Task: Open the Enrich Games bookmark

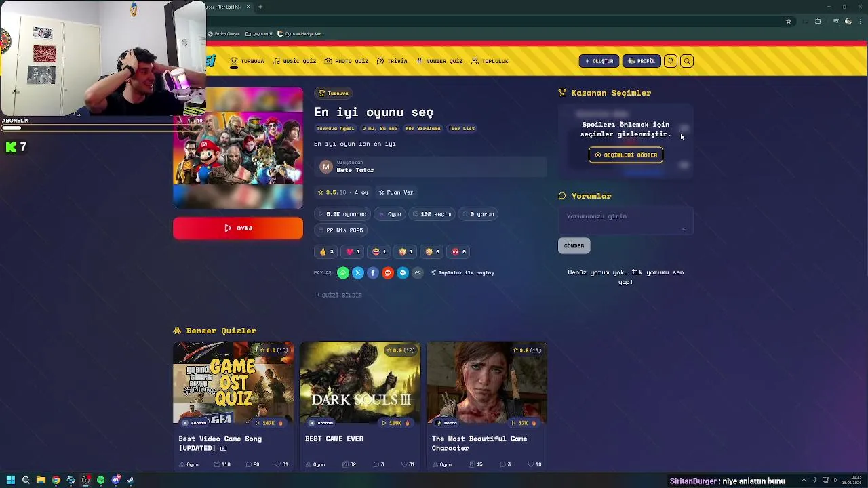Action: (x=224, y=34)
